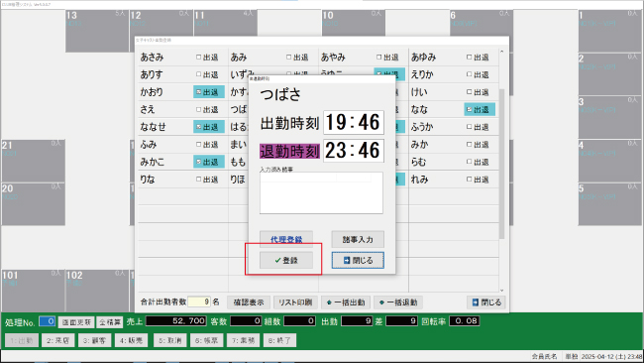Viewport: 644px width, 363px height.
Task: Select table tile 10 in the main window
Action: pos(354,23)
